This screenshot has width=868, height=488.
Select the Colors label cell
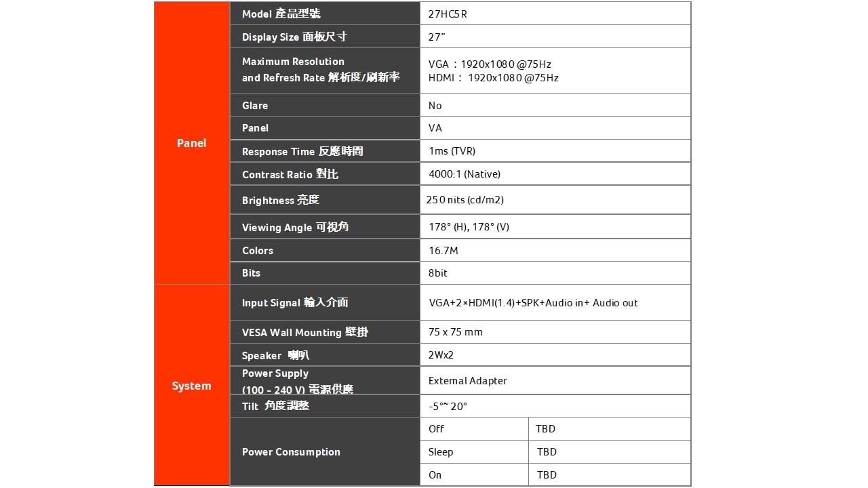325,250
